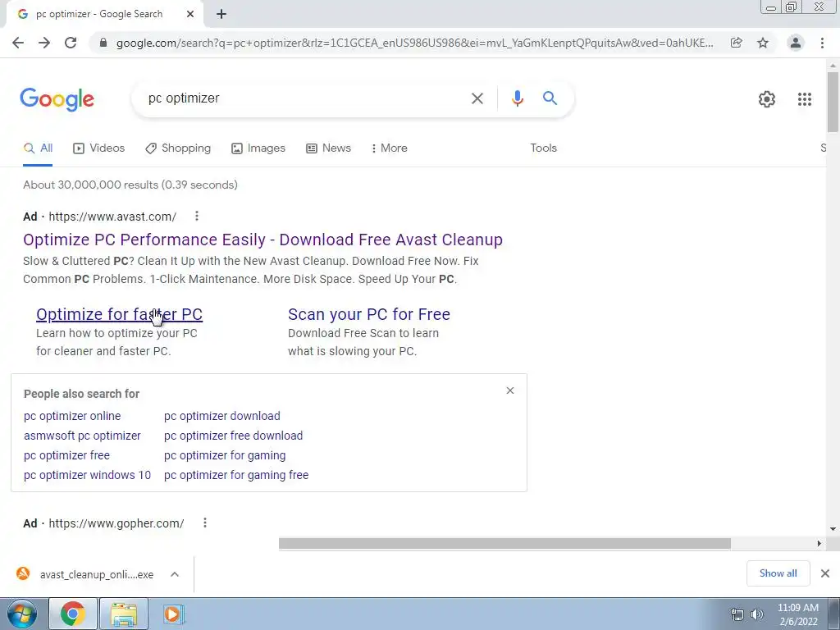840x630 pixels.
Task: Open the downloaded avast_cleanup_onli....exe file
Action: (x=84, y=574)
